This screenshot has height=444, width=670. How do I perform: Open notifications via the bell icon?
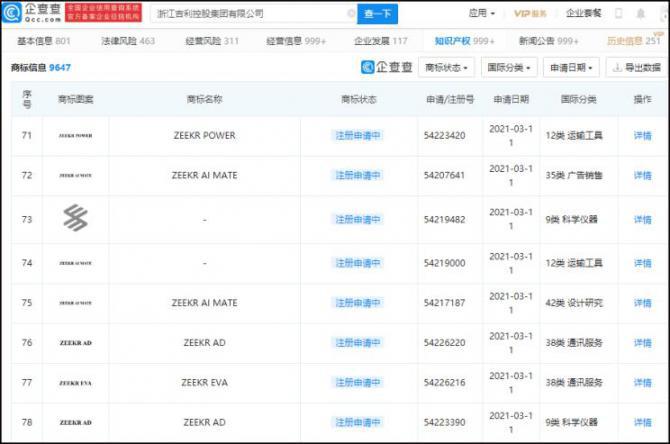(640, 14)
